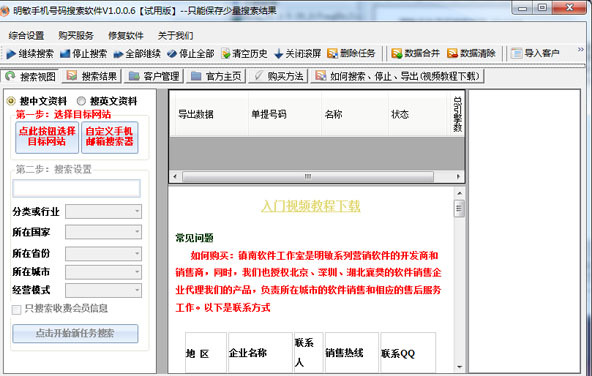Toggle 只搜索收费会员信息 checkbox
This screenshot has width=592, height=376.
coord(16,310)
